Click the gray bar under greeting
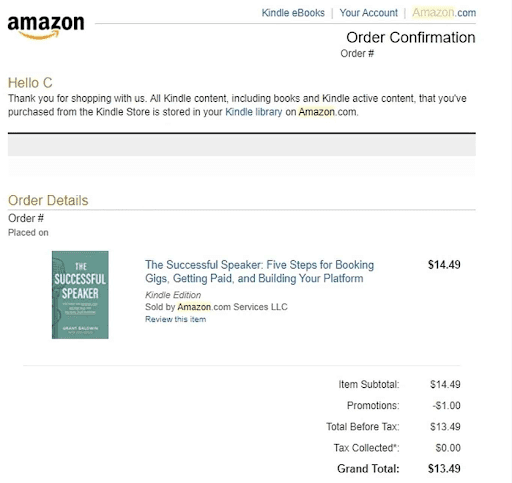Image resolution: width=512 pixels, height=483 pixels. pyautogui.click(x=242, y=145)
